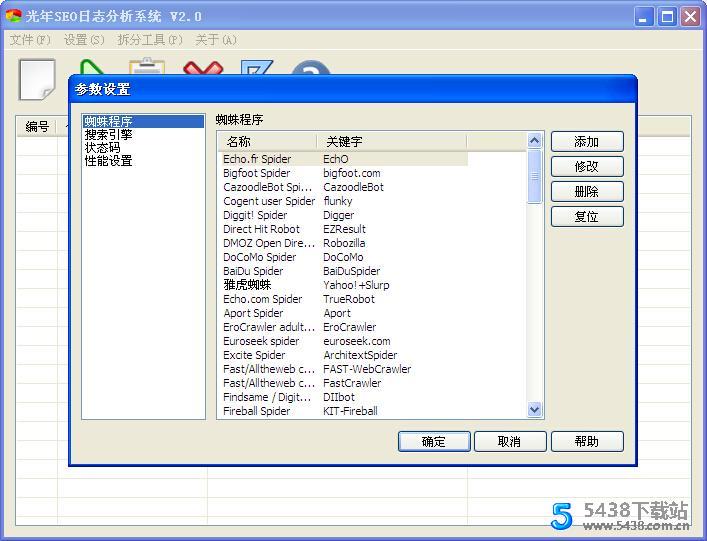Open the 拆分工具(P) menu
Image resolution: width=707 pixels, height=541 pixels.
click(150, 40)
